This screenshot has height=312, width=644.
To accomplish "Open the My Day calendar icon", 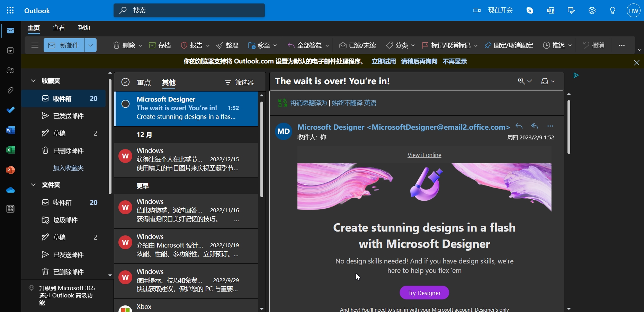I will tap(571, 10).
